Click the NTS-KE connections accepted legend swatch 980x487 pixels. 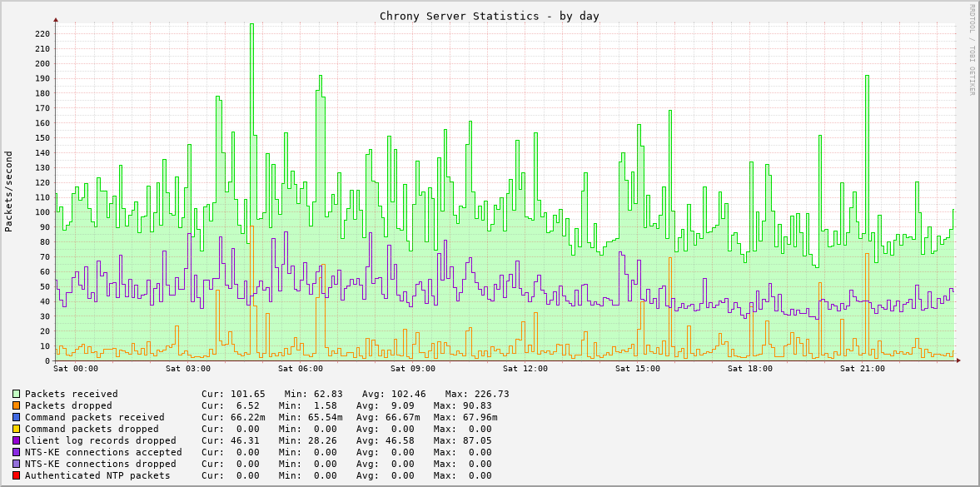click(x=17, y=452)
